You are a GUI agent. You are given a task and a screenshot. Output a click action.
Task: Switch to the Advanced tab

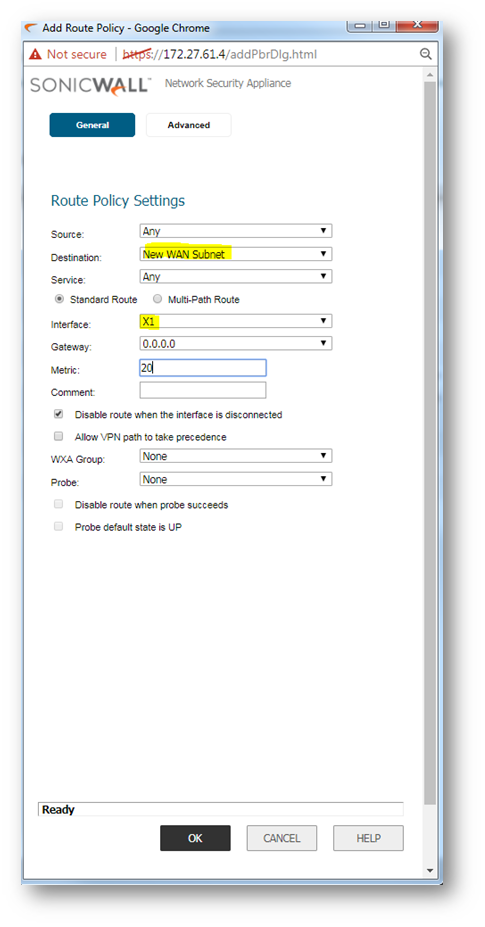click(189, 125)
